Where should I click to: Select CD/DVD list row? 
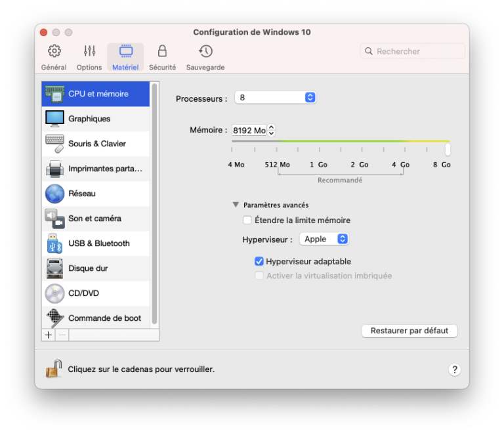tap(95, 293)
